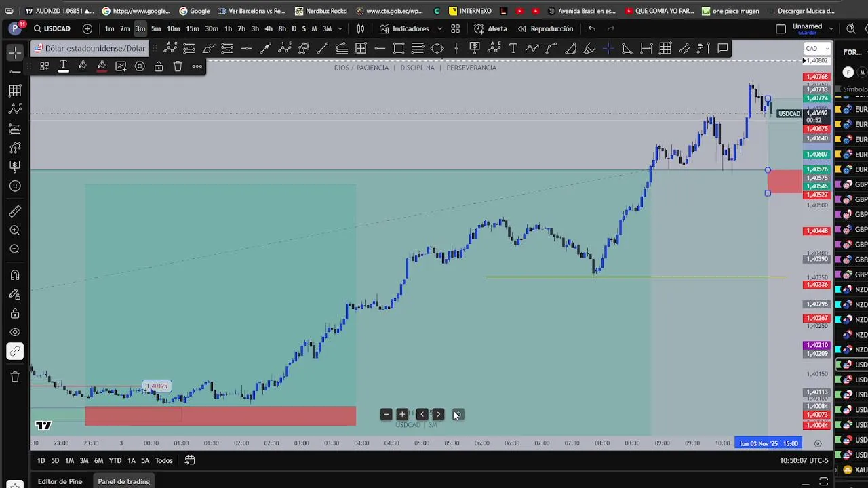
Task: Change background fill color in drawing toolbar
Action: pyautogui.click(x=82, y=66)
